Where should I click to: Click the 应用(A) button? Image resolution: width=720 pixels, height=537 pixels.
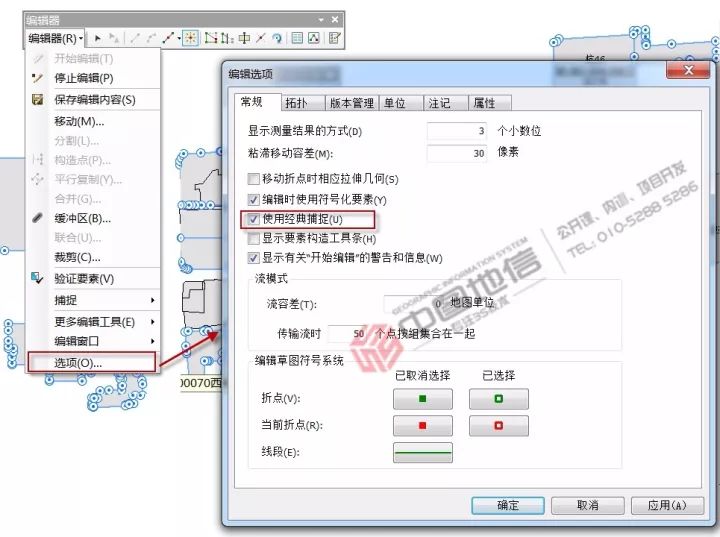[x=667, y=505]
